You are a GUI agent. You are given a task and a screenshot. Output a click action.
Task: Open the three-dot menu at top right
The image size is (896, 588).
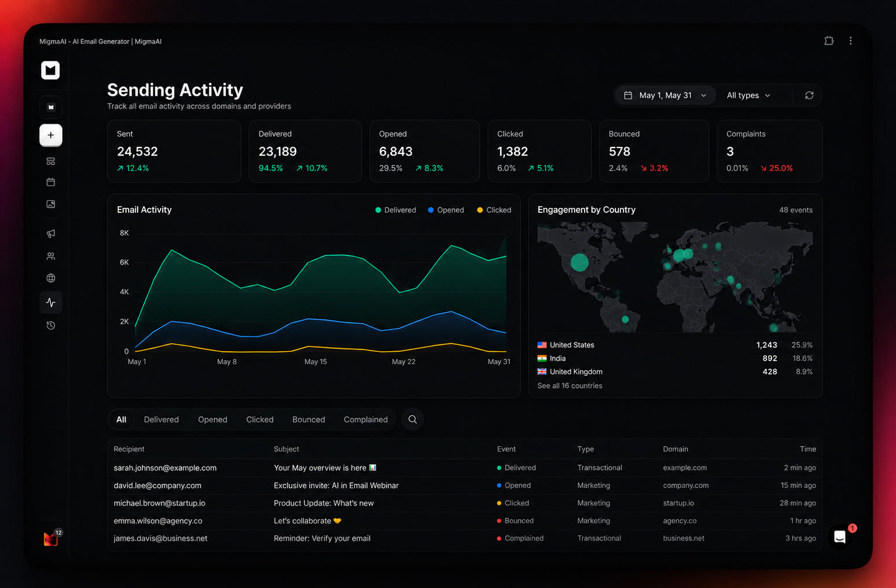point(851,41)
